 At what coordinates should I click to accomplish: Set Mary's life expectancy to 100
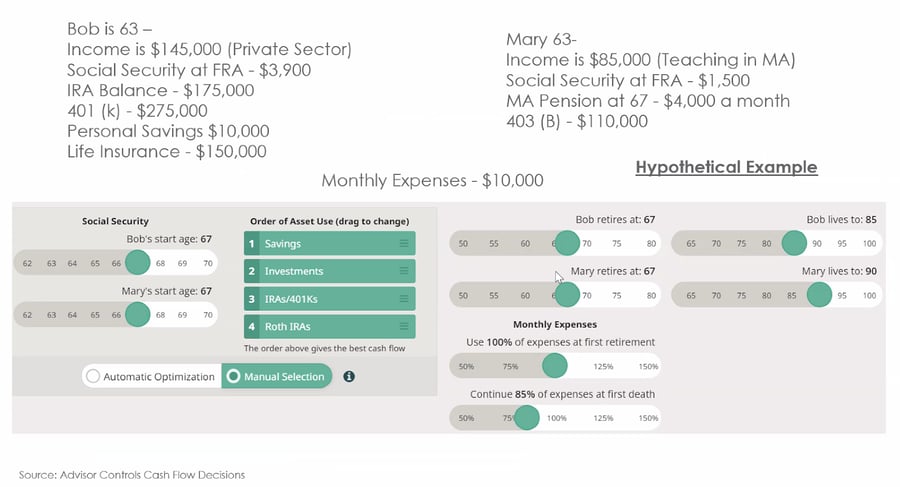pos(868,295)
